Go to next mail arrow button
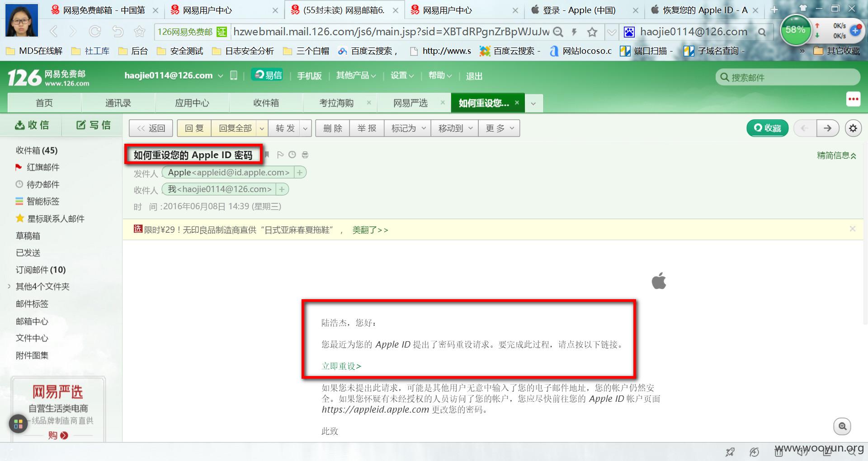868x461 pixels. [828, 128]
